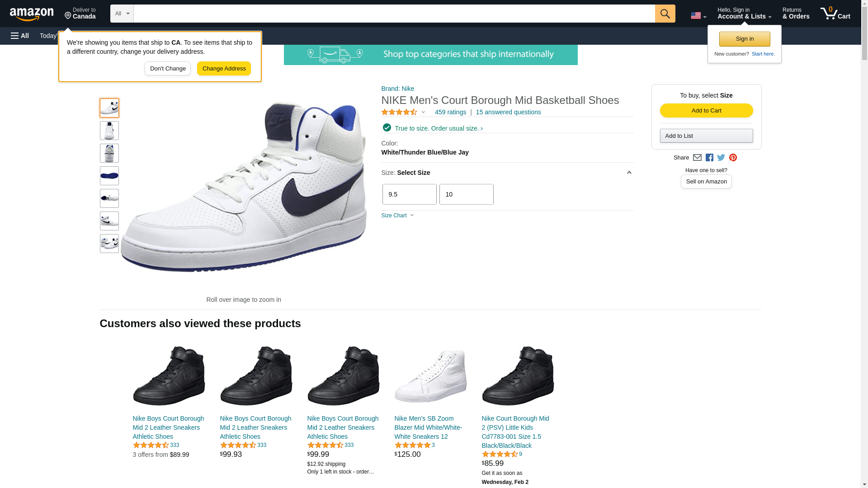Go to Amazon home logo
Screen dimensions: 868x488
tap(32, 14)
